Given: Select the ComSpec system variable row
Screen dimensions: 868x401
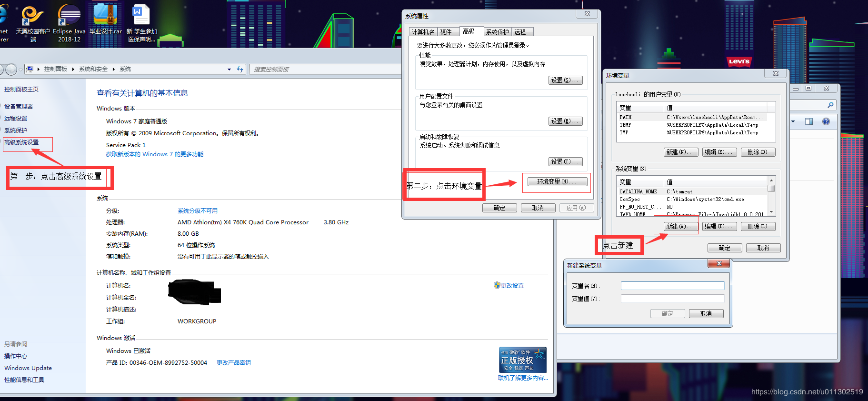Looking at the screenshot, I should click(x=692, y=199).
